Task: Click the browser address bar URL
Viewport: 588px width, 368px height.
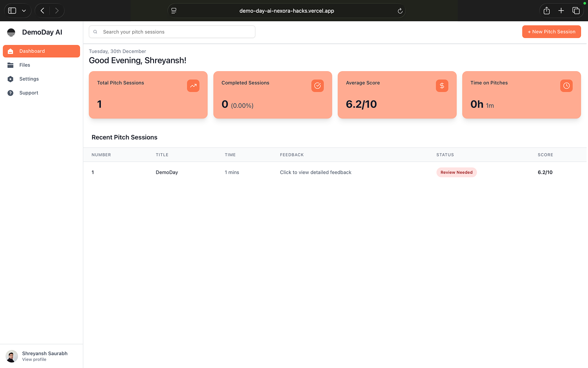Action: (287, 11)
